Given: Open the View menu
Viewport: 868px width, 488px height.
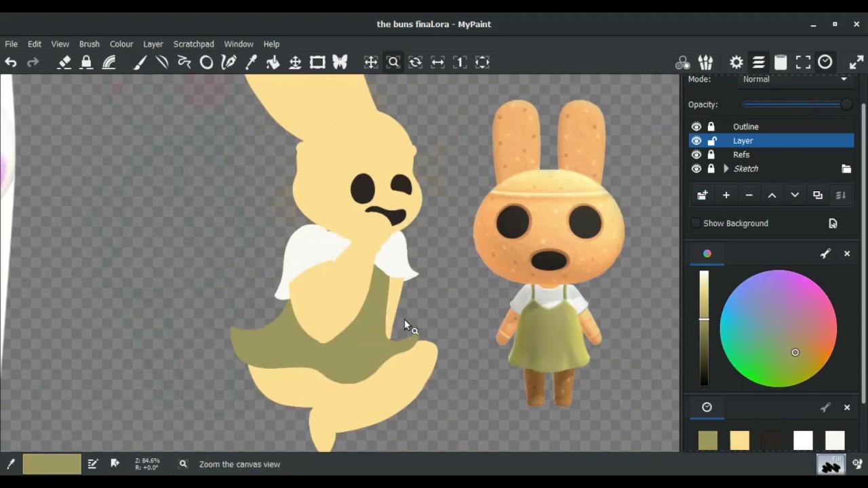Looking at the screenshot, I should click(60, 44).
